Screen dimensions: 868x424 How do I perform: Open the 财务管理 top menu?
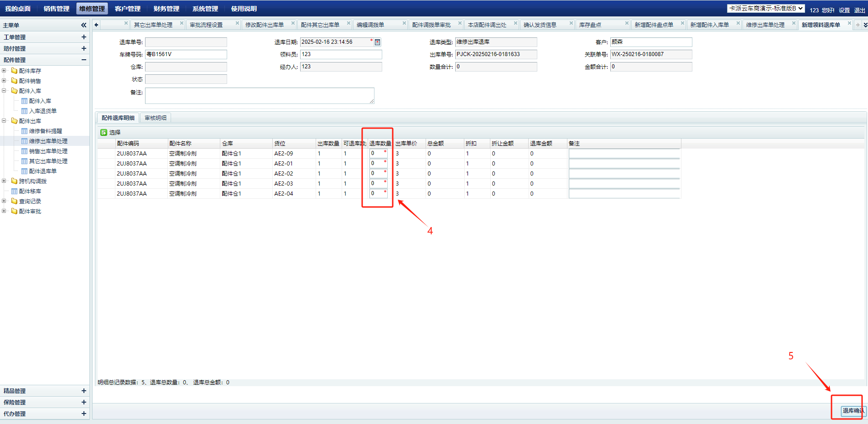(166, 9)
